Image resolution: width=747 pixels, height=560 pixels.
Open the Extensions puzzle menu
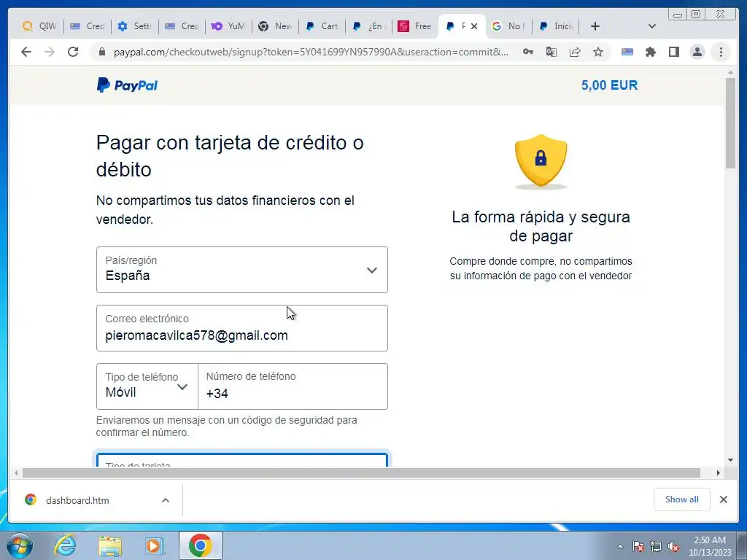point(651,52)
